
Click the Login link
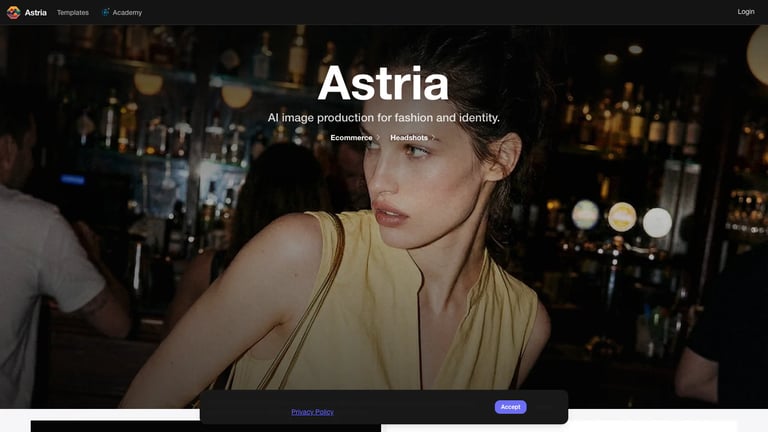[746, 12]
